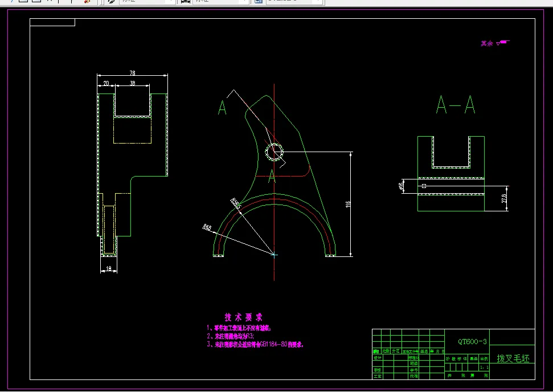Select the slot width dimension 38

(x=132, y=83)
